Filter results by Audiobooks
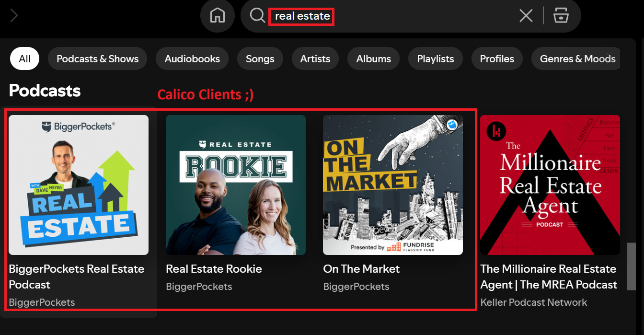The width and height of the screenshot is (644, 335). click(x=192, y=59)
